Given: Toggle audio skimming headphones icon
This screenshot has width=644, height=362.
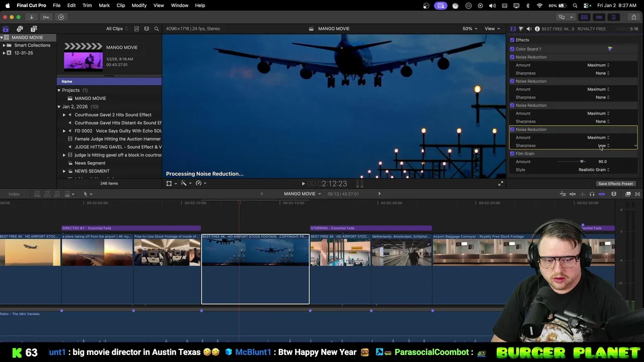Looking at the screenshot, I should coord(592,194).
